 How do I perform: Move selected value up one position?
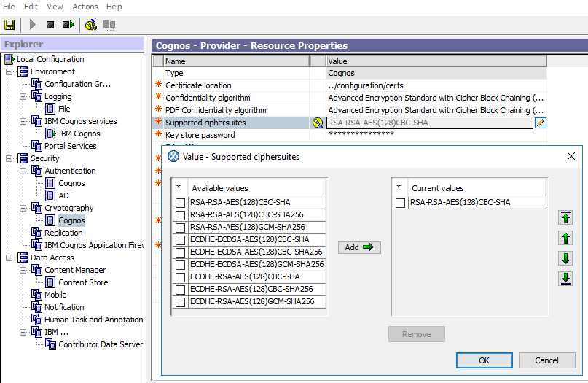(x=565, y=238)
